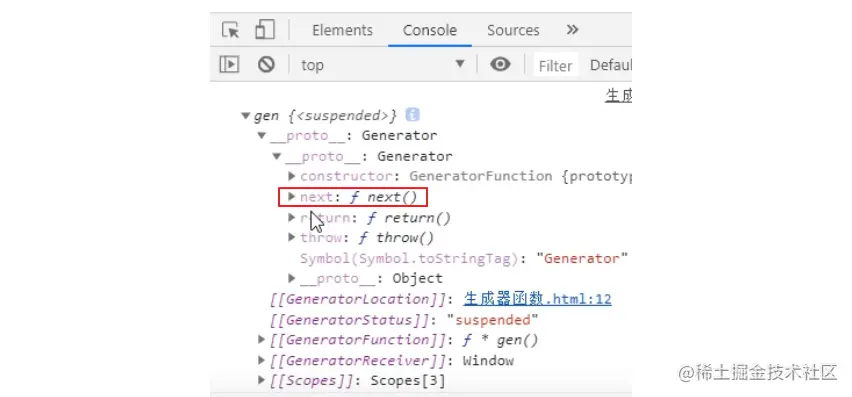Collapse the nested second __proto__: Generator node
Image resolution: width=852 pixels, height=397 pixels.
[277, 156]
